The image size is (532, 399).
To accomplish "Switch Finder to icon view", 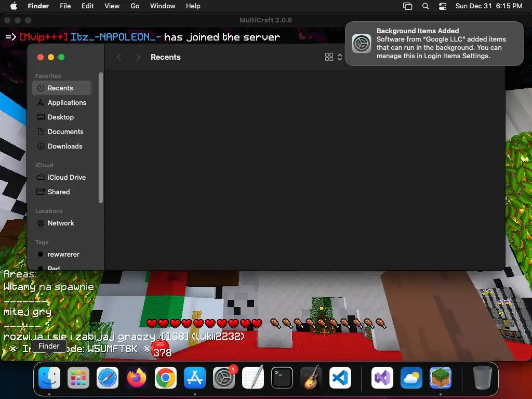I will 329,57.
